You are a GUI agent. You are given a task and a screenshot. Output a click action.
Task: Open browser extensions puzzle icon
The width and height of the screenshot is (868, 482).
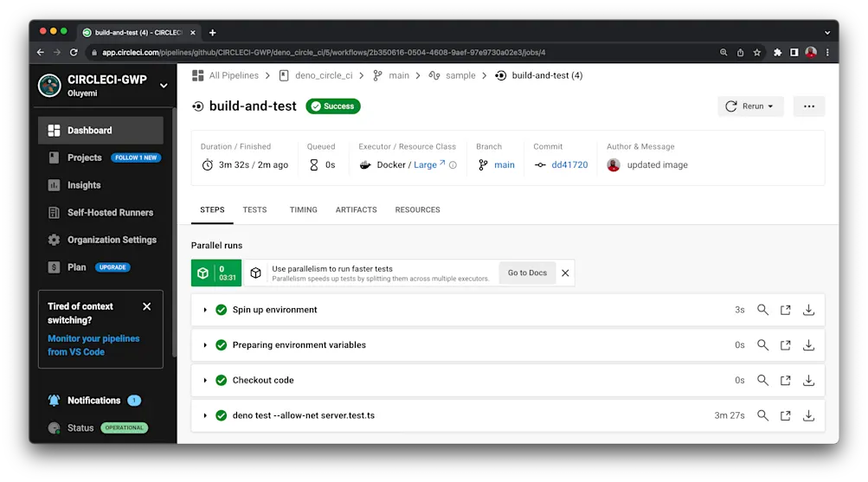pos(777,52)
